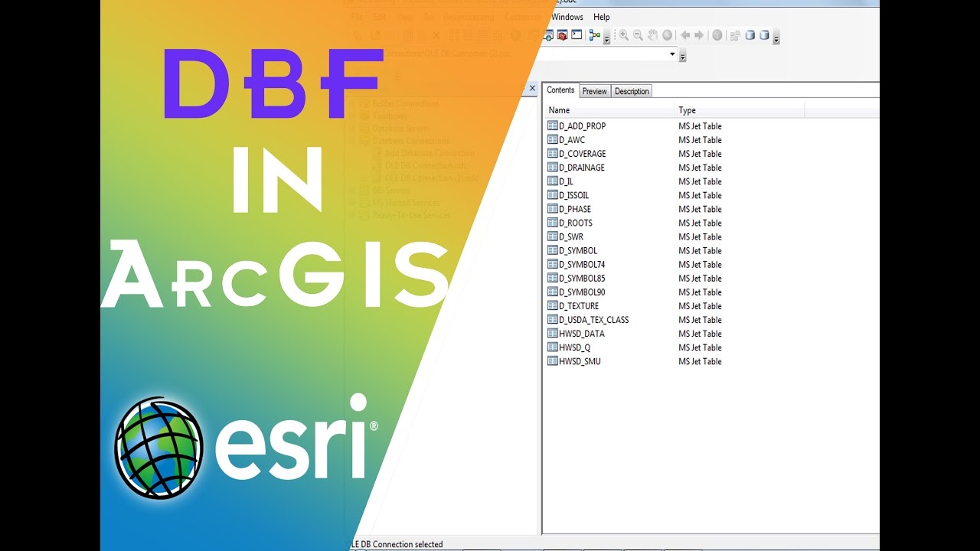Select the D_SYMBOL table name
The image size is (980, 551).
click(578, 250)
